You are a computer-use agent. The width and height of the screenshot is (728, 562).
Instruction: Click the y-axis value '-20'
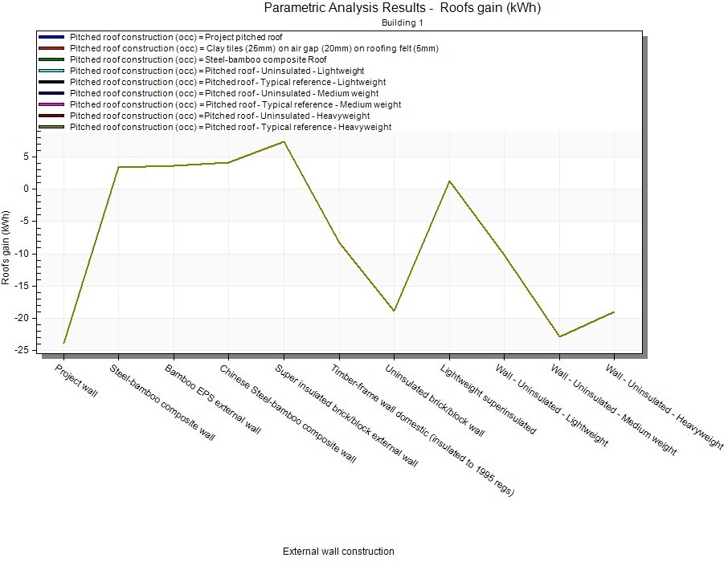(22, 319)
